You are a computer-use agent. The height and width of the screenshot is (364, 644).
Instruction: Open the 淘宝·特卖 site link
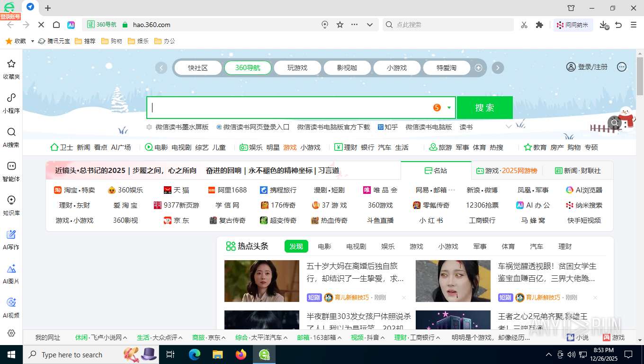tap(74, 190)
